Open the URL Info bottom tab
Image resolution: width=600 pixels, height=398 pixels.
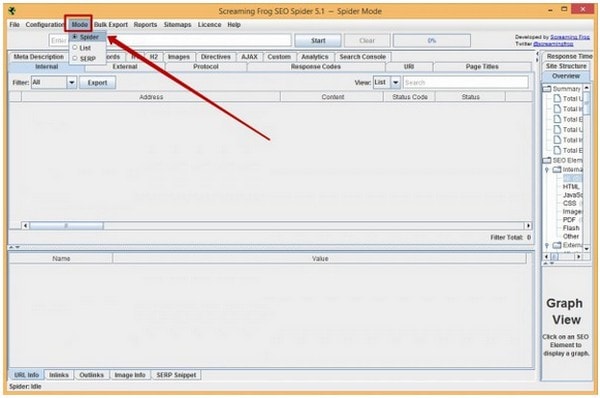click(26, 375)
